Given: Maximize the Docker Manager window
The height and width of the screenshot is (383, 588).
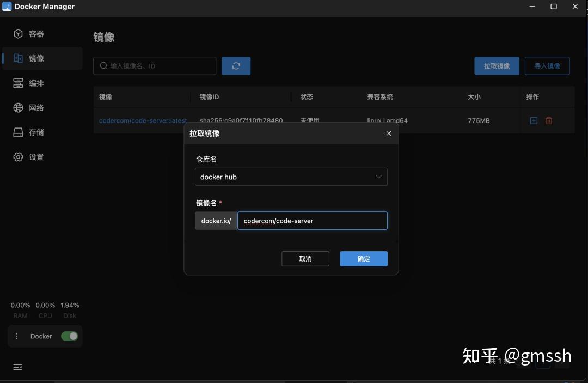Looking at the screenshot, I should point(554,7).
